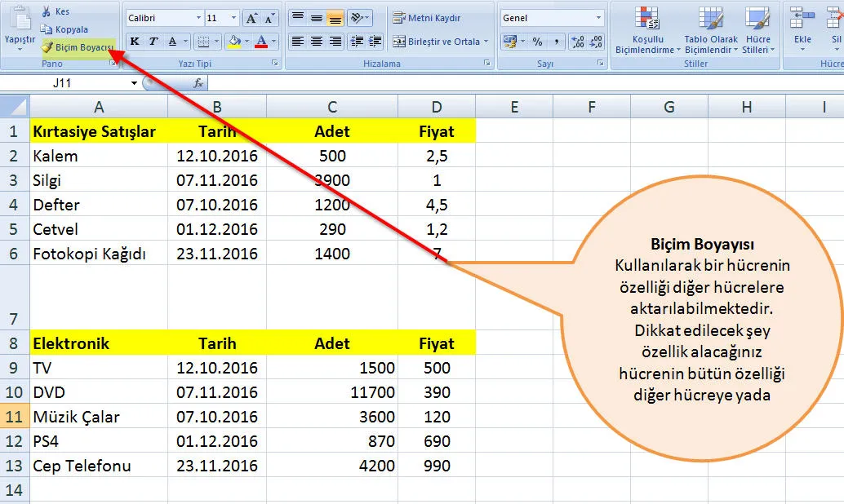The width and height of the screenshot is (844, 504).
Task: Apply the yellow fill color bucket
Action: point(235,42)
